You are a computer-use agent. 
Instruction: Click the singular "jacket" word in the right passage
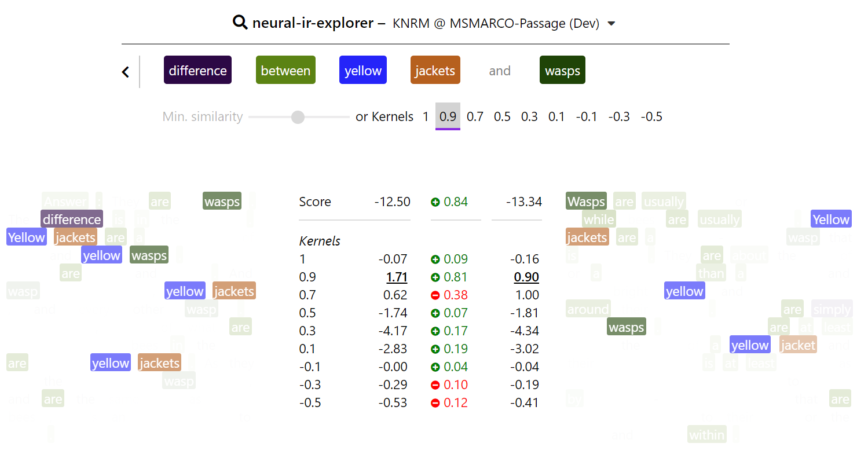click(798, 345)
